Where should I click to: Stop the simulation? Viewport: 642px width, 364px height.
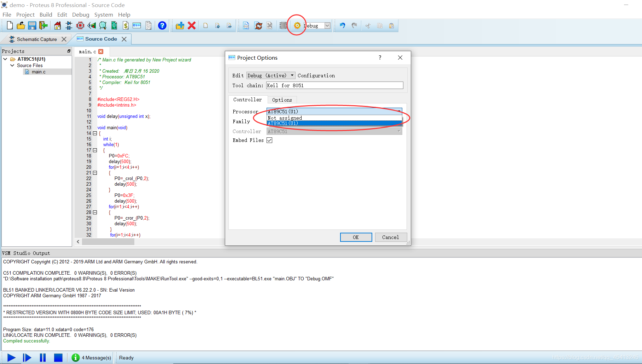click(x=58, y=358)
